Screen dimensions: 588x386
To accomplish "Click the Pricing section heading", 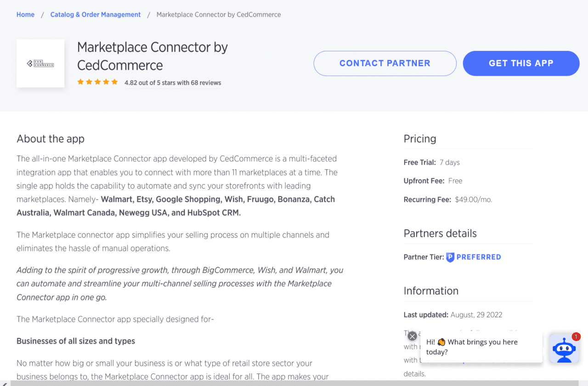I will click(x=420, y=139).
